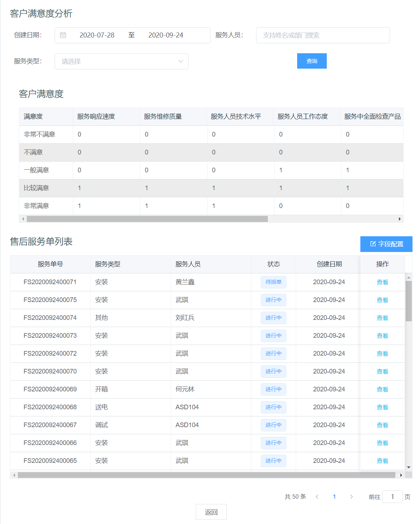The width and height of the screenshot is (420, 524).
Task: Go to previous page using pagination arrow
Action: 317,496
